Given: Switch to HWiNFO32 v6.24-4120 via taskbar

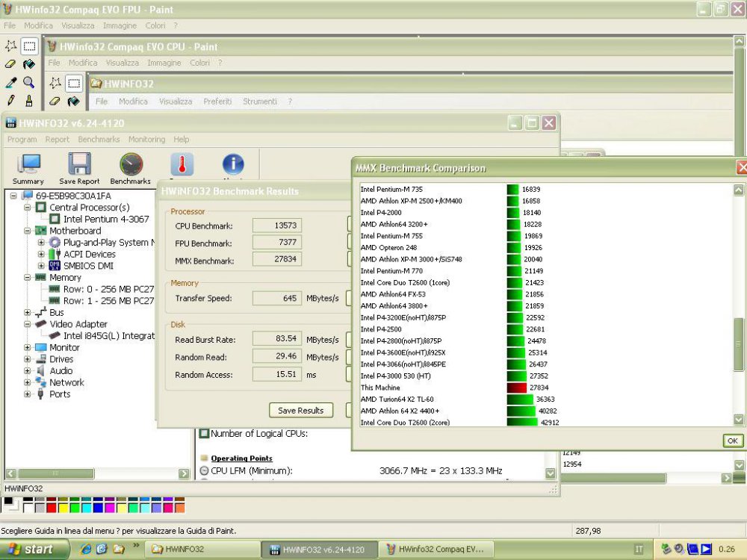Looking at the screenshot, I should pyautogui.click(x=319, y=549).
